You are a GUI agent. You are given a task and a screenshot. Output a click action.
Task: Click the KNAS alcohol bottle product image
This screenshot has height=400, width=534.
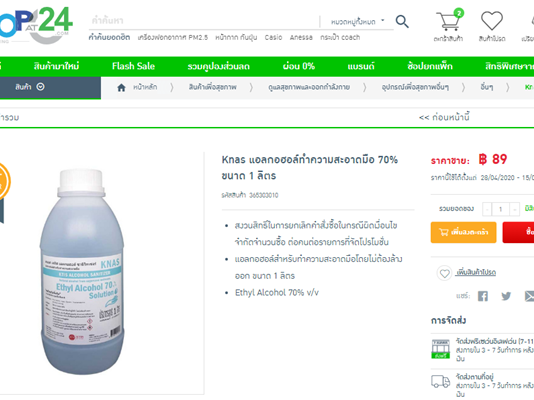[82, 271]
